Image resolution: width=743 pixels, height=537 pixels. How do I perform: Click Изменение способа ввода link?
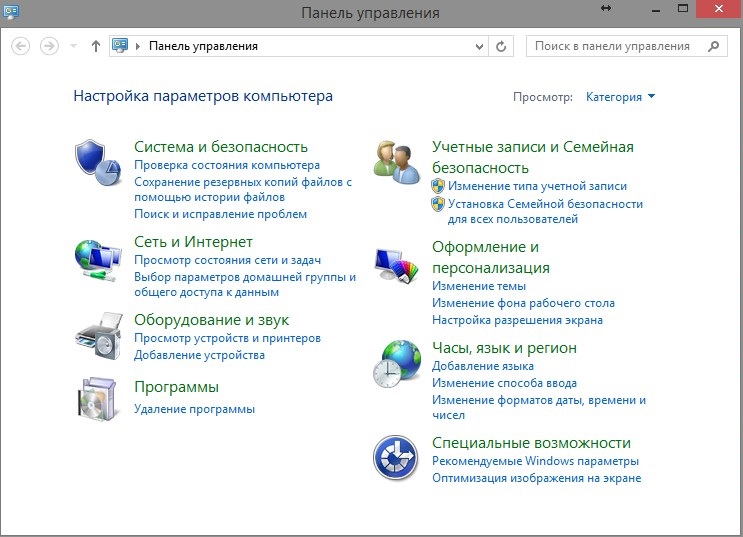coord(504,383)
